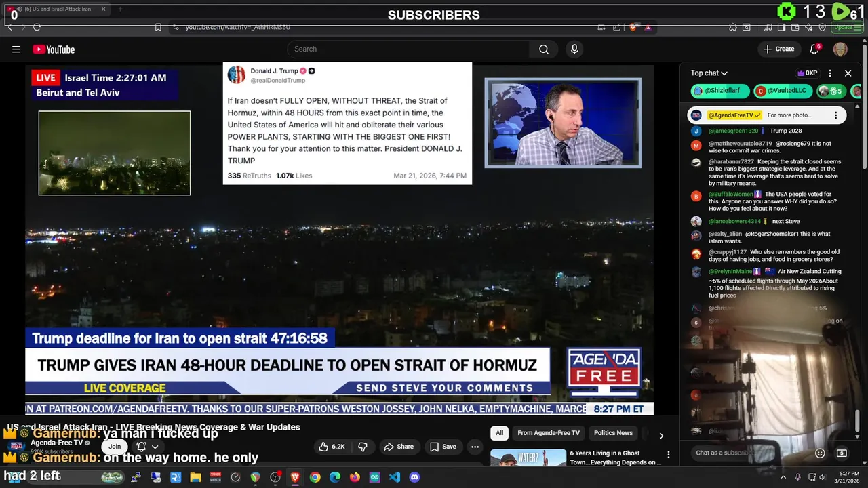Click the Brave Shields lion icon
This screenshot has width=868, height=488.
pos(633,27)
